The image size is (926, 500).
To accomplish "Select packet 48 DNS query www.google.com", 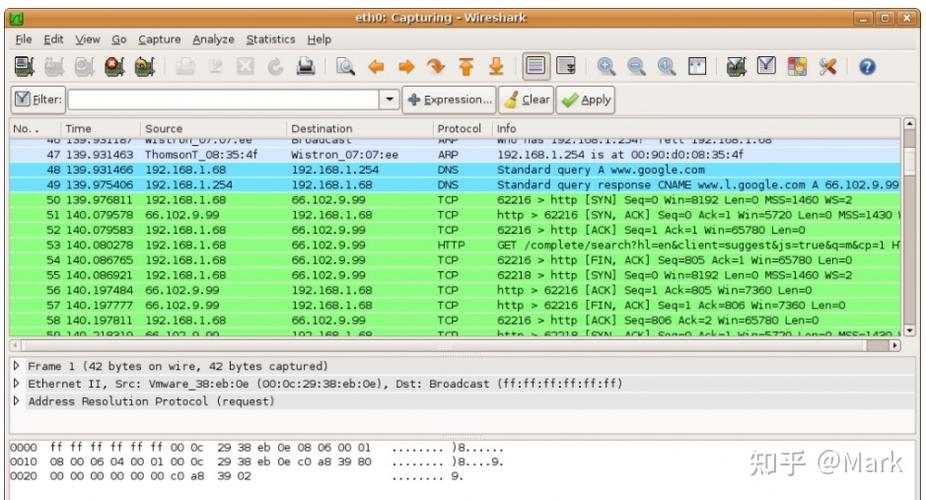I will pos(455,170).
